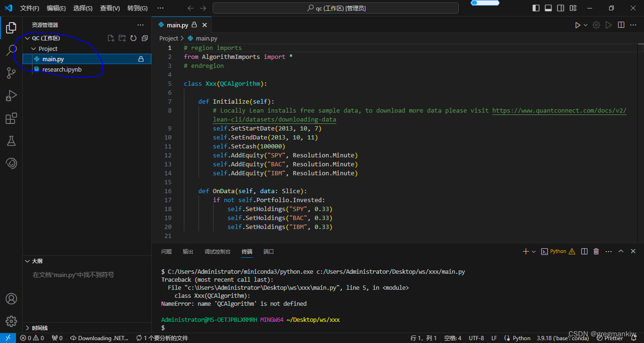Click Downloading .NET status item

pos(100,338)
